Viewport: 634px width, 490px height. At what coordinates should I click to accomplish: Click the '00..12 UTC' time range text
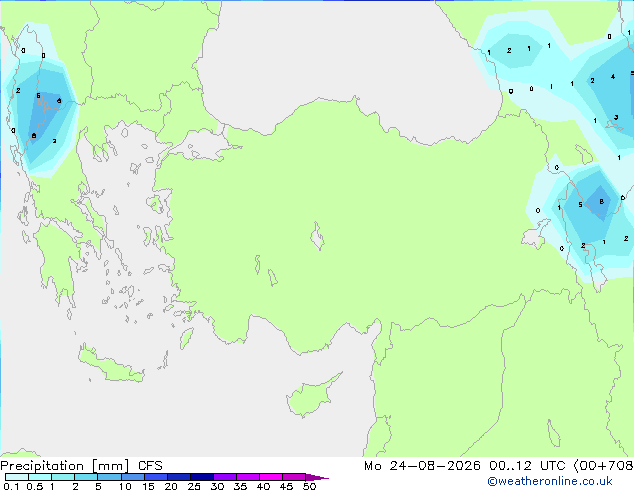click(527, 466)
